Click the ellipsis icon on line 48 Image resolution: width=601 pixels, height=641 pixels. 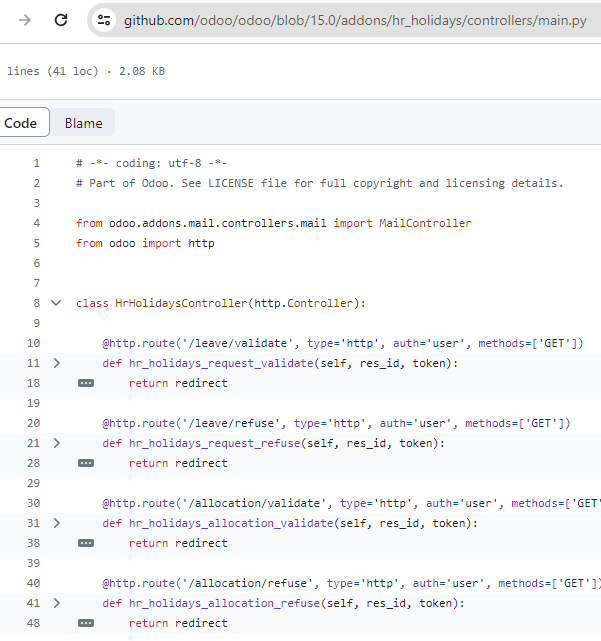(86, 623)
